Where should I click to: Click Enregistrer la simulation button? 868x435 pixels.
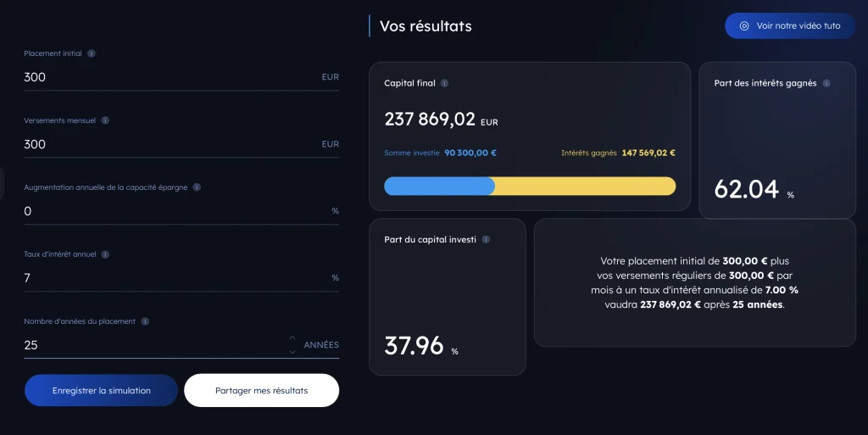click(102, 391)
